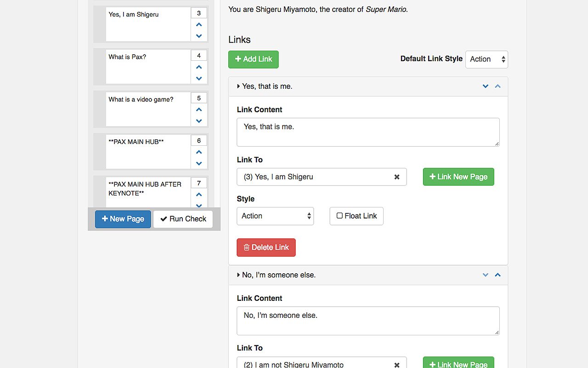Image resolution: width=588 pixels, height=368 pixels.
Task: Click the page number field showing 5
Action: coord(199,98)
